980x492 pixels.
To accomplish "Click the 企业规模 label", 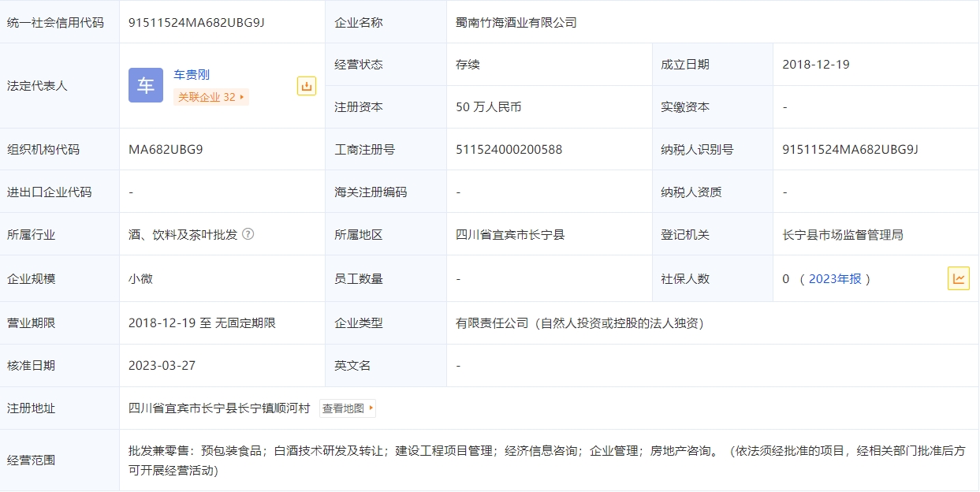I will [32, 278].
